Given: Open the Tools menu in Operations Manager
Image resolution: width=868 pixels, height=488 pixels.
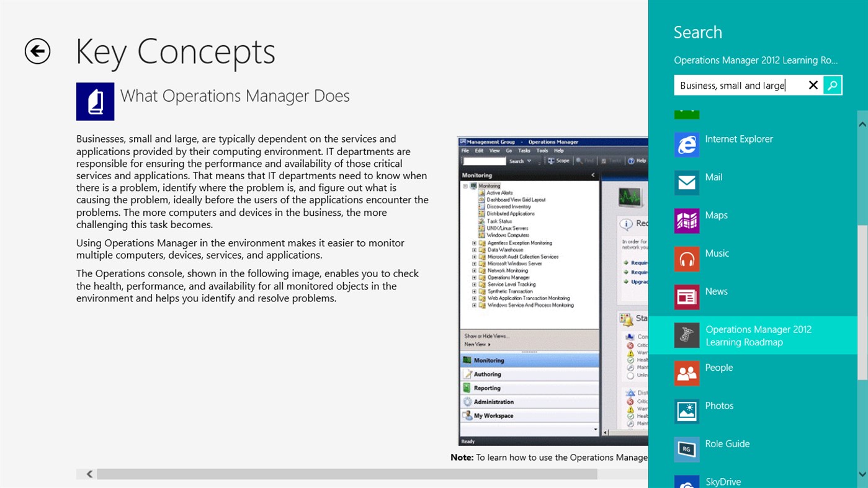Looking at the screenshot, I should (x=542, y=151).
